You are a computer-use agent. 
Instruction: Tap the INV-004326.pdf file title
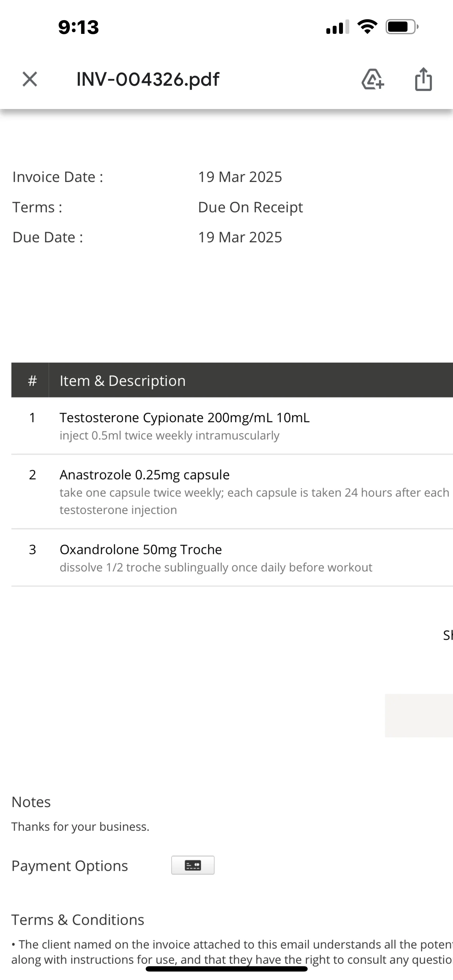tap(148, 79)
